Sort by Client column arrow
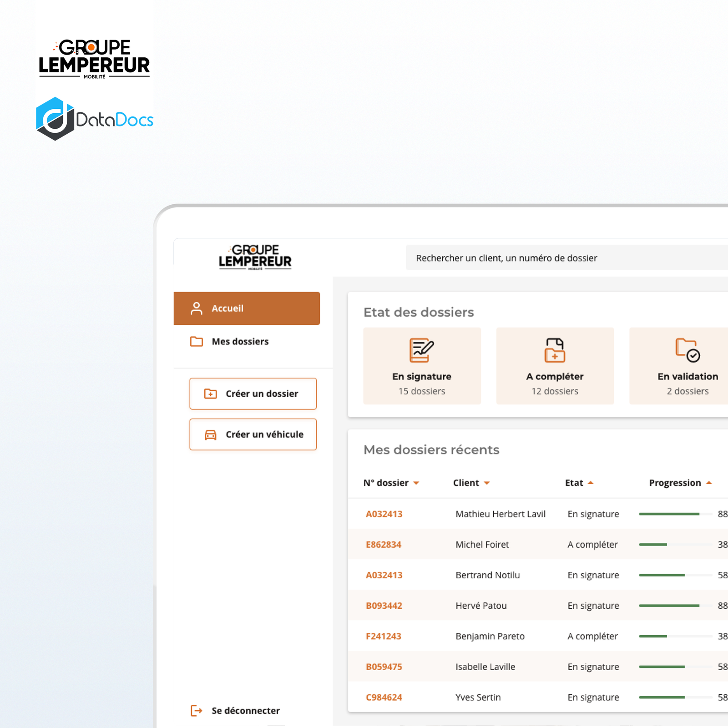728x728 pixels. [487, 483]
